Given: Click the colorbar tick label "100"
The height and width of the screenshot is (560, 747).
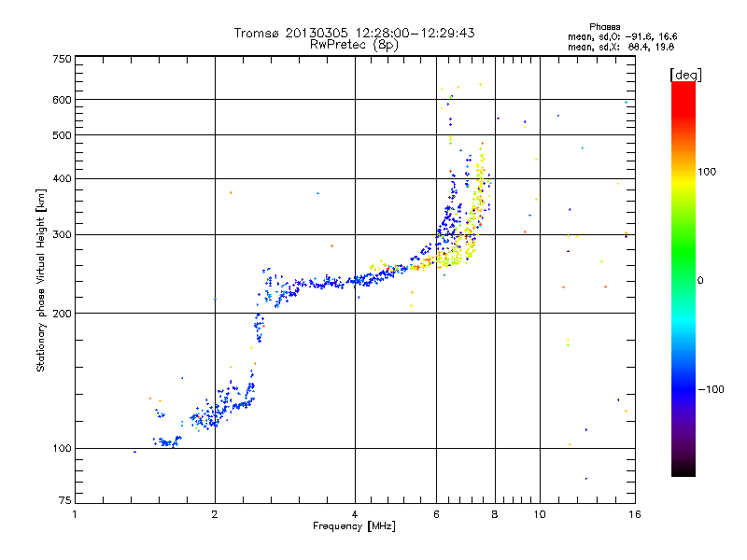Looking at the screenshot, I should pos(707,172).
